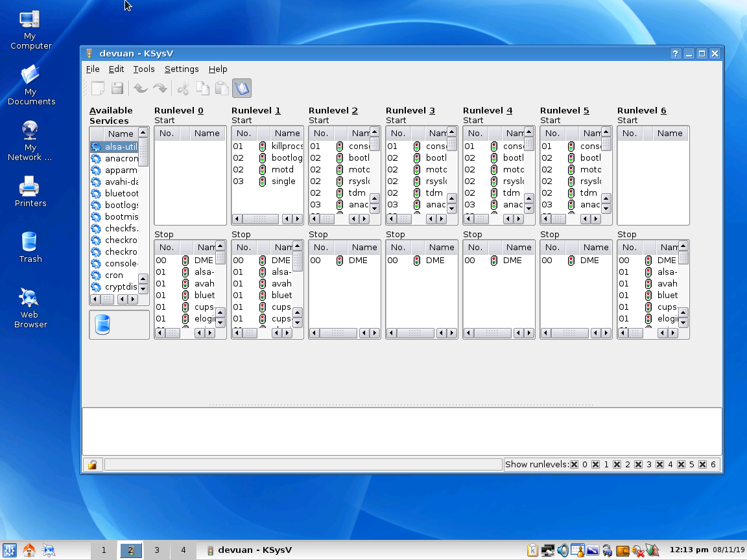The width and height of the screenshot is (747, 560).
Task: Toggle Show runlevel 4 checkbox
Action: pyautogui.click(x=660, y=464)
